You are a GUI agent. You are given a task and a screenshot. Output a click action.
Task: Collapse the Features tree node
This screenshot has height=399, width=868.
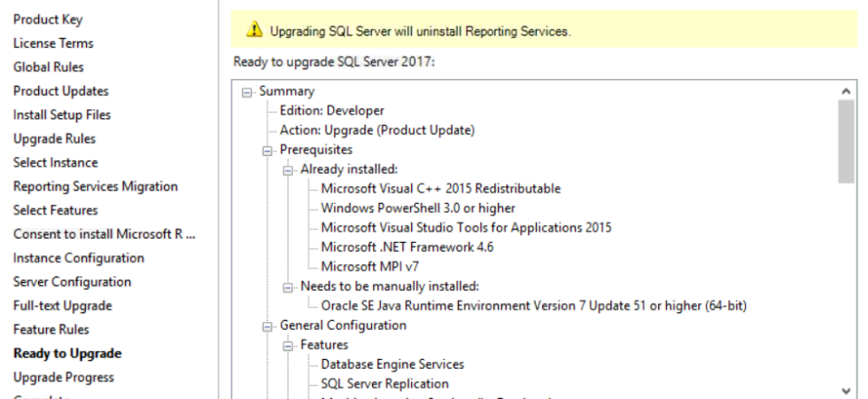pyautogui.click(x=288, y=345)
